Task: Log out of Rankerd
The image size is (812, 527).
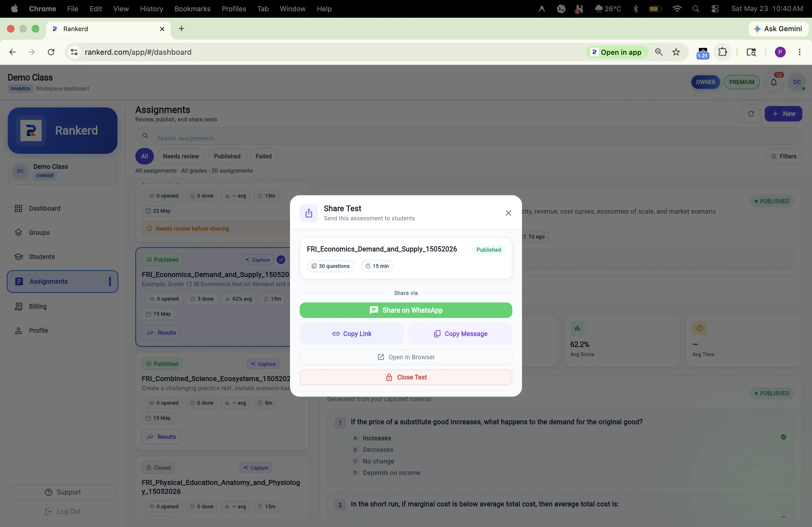Action: [x=63, y=511]
